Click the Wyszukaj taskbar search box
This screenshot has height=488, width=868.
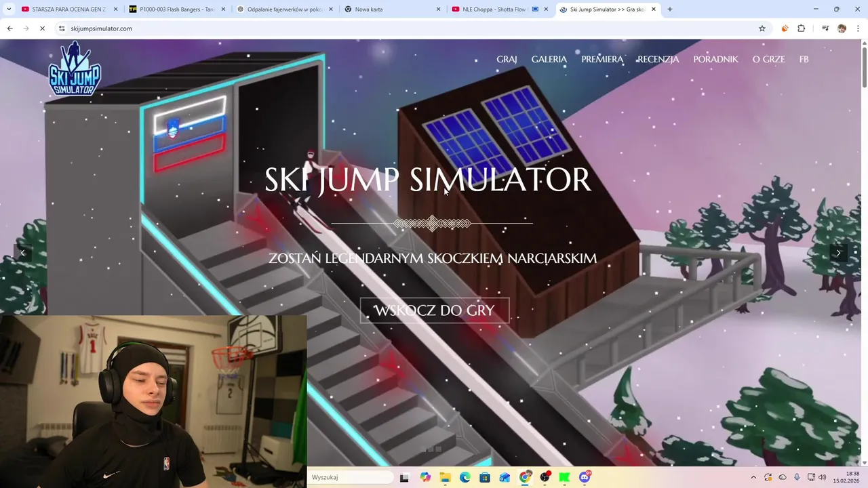351,477
